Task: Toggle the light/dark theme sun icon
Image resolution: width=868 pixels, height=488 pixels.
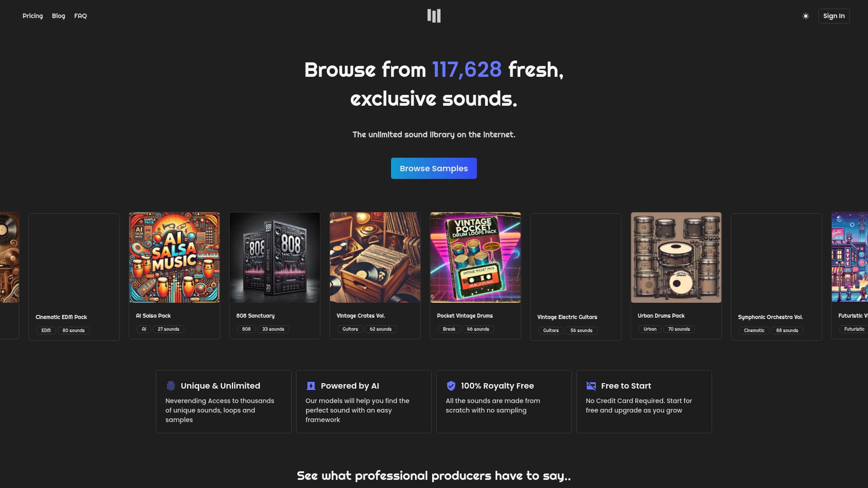Action: [806, 16]
